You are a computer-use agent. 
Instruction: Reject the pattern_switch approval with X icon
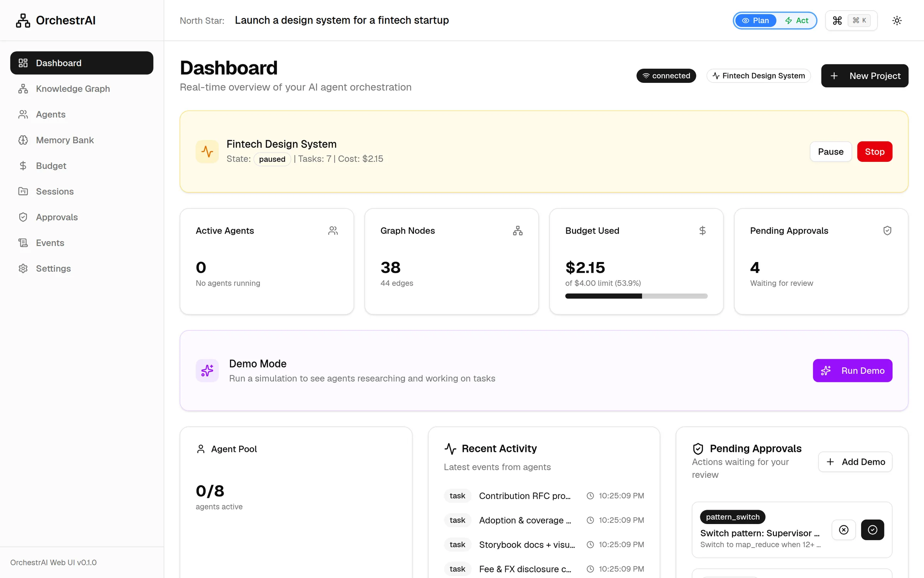[x=844, y=530]
